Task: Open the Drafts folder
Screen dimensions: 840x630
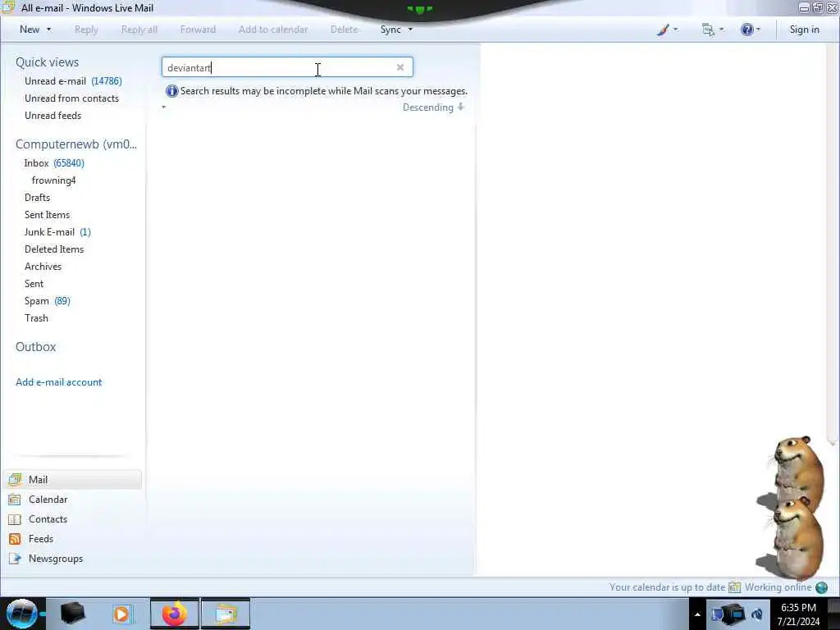Action: coord(37,197)
